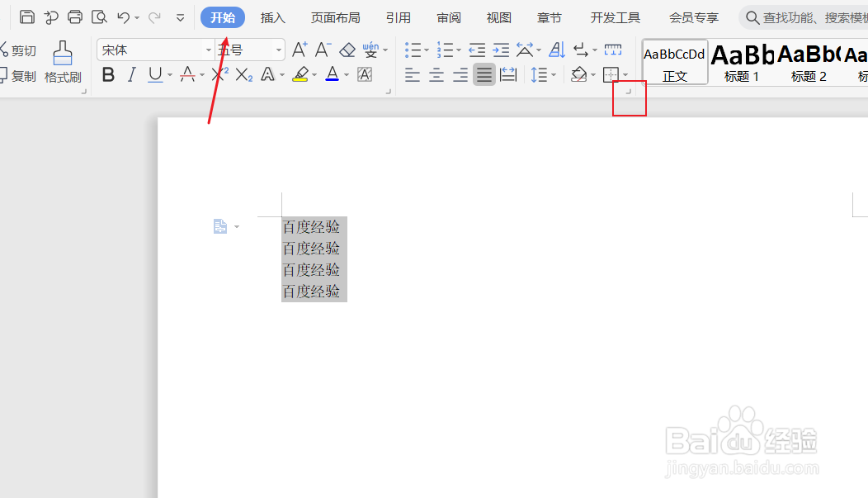Click the Print icon

click(75, 17)
